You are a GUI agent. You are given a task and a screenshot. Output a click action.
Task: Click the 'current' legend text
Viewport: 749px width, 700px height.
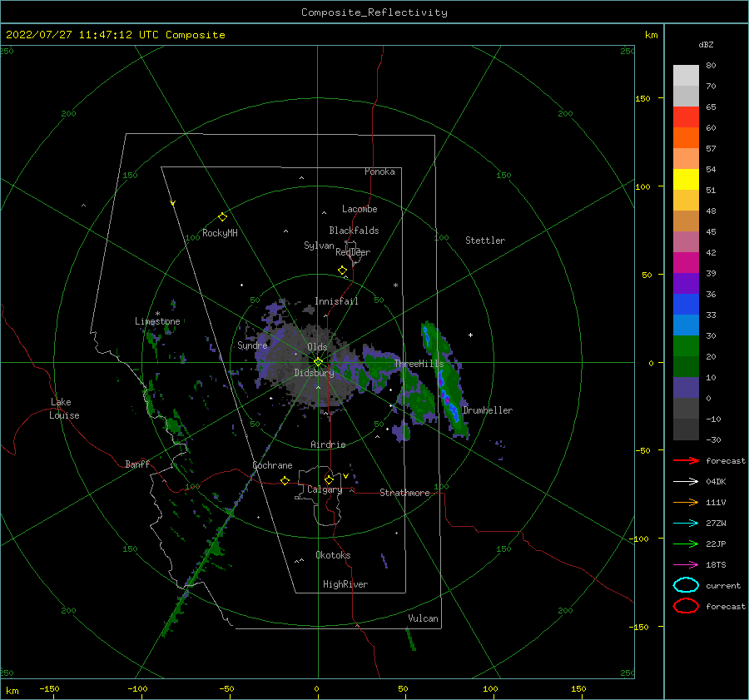coord(723,585)
